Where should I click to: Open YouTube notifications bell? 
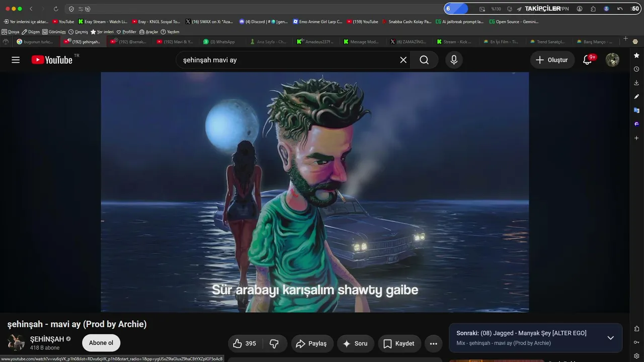[x=587, y=60]
